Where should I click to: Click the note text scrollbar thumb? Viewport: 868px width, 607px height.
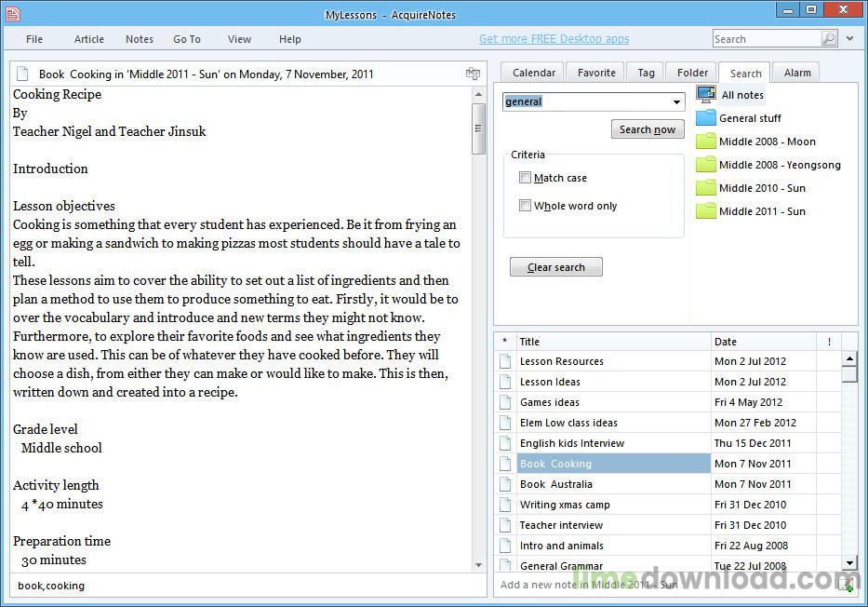click(x=479, y=128)
